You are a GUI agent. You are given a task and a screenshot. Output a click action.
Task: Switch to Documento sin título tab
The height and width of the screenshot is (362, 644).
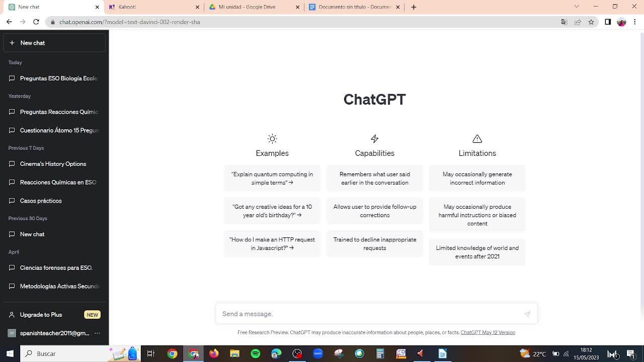pos(354,7)
